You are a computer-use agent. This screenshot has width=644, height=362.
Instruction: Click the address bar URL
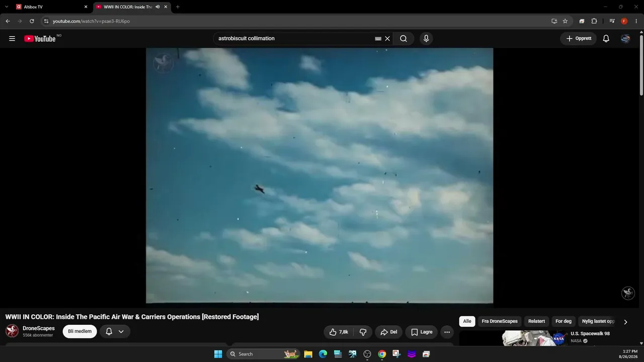click(91, 21)
